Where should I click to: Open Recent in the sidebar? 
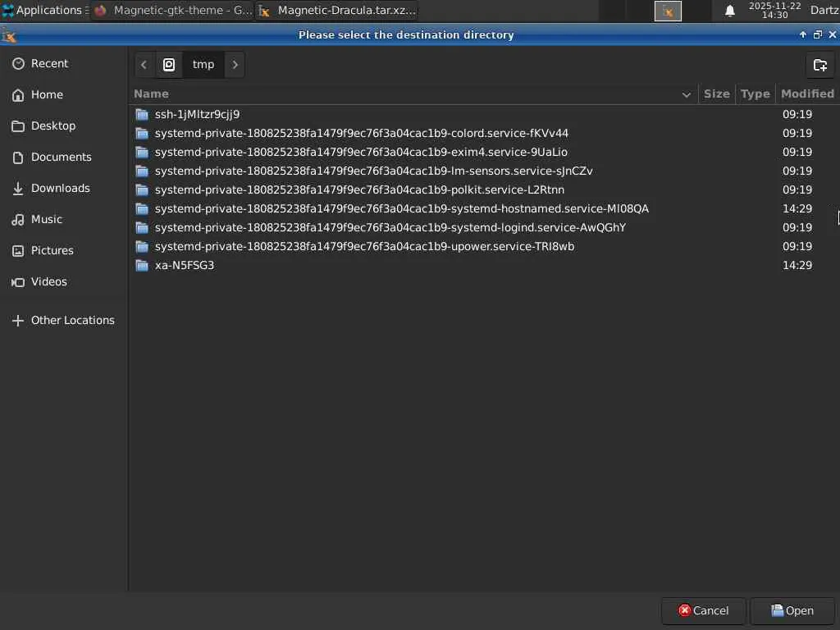coord(49,63)
